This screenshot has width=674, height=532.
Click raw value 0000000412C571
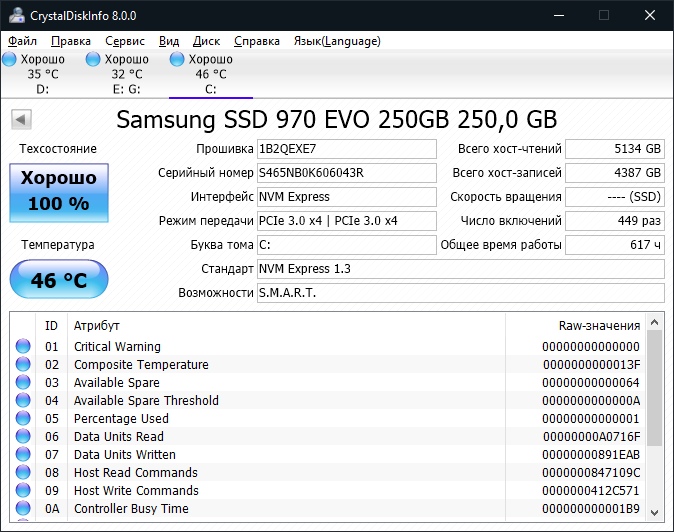tap(591, 491)
